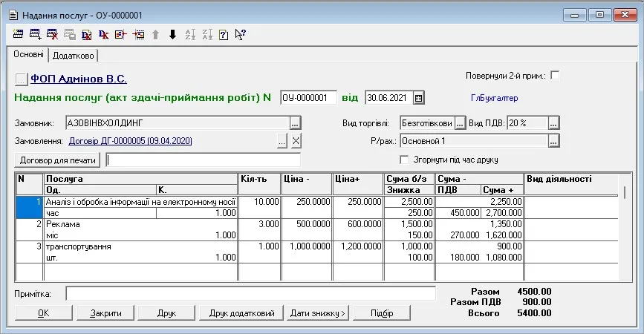Select service row Реклама
The width and height of the screenshot is (644, 334).
140,224
